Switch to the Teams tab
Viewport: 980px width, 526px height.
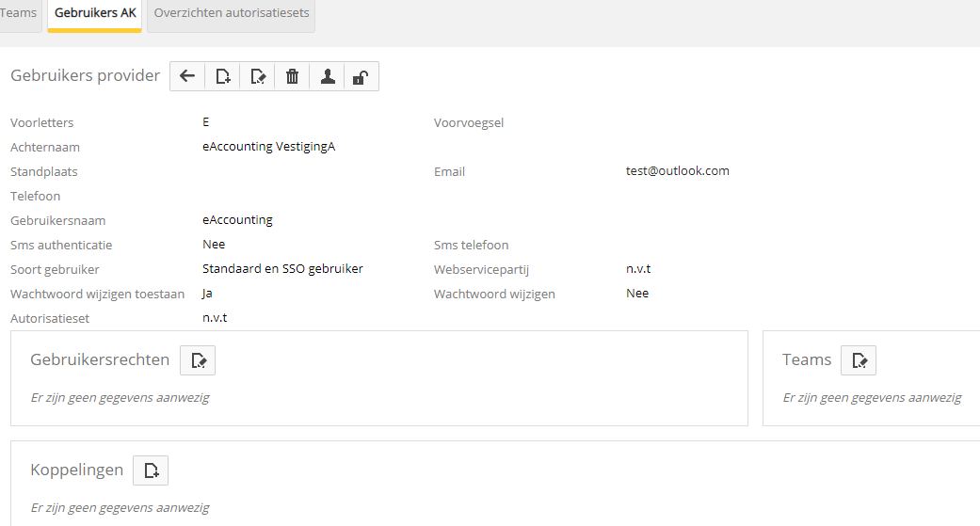coord(19,14)
